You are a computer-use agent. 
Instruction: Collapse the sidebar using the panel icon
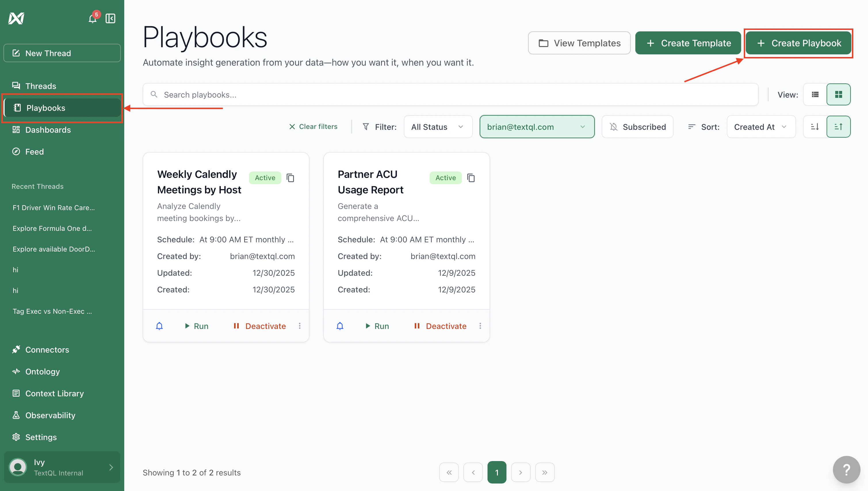pos(110,18)
